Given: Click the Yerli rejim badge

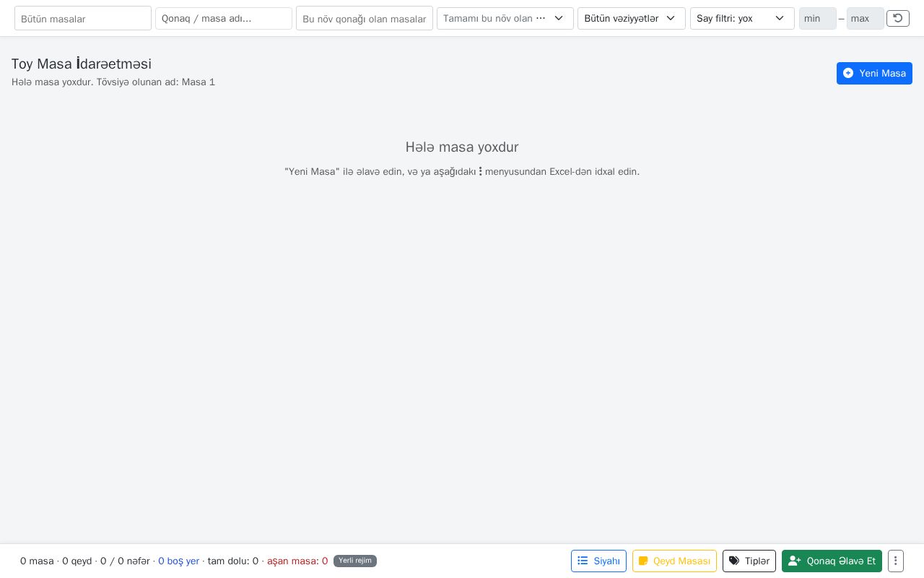Looking at the screenshot, I should (355, 561).
